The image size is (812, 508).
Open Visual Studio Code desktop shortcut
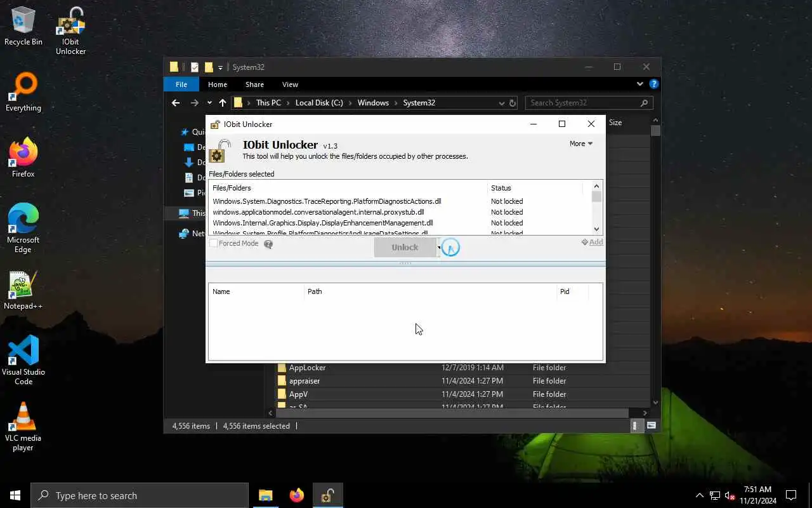[23, 361]
